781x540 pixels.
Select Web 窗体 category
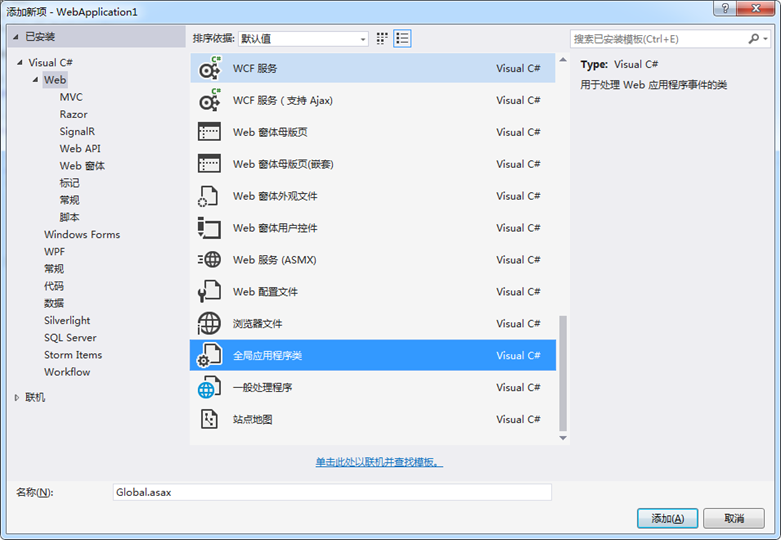(82, 166)
